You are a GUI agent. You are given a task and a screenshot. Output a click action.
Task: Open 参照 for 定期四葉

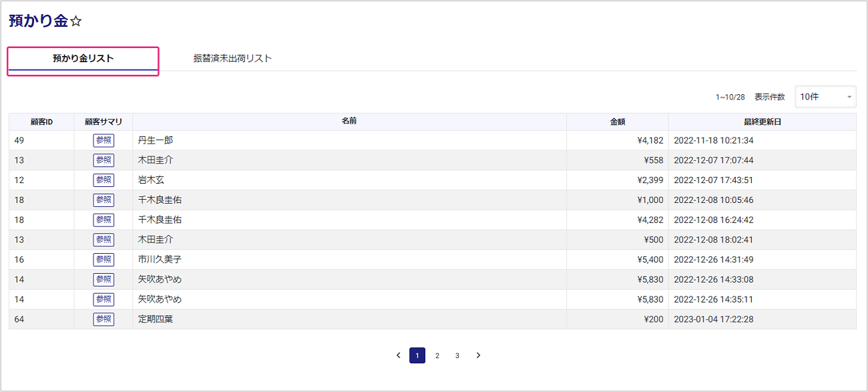coord(103,319)
